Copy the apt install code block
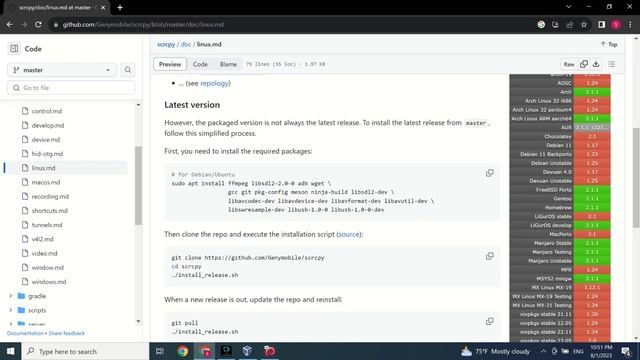The image size is (640, 360). pos(489,173)
